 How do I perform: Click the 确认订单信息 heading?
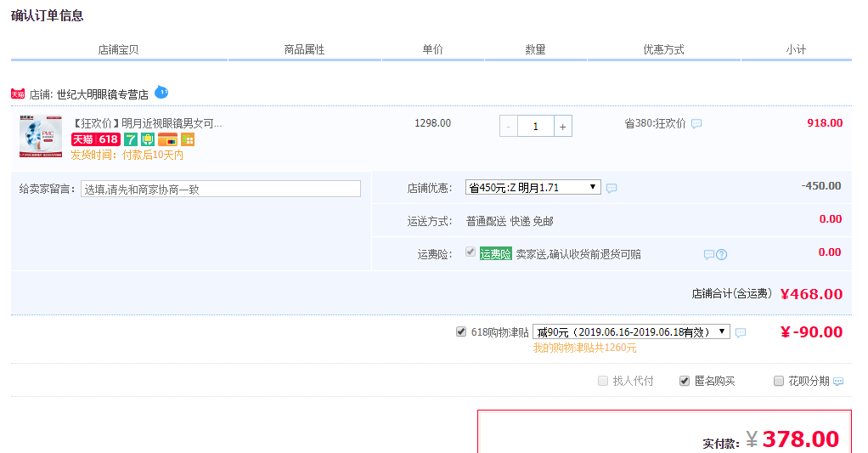47,15
